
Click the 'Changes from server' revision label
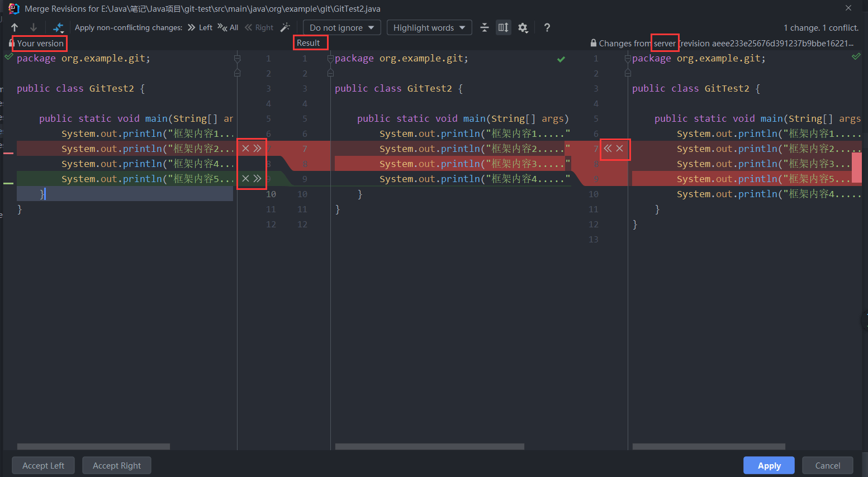tap(726, 43)
